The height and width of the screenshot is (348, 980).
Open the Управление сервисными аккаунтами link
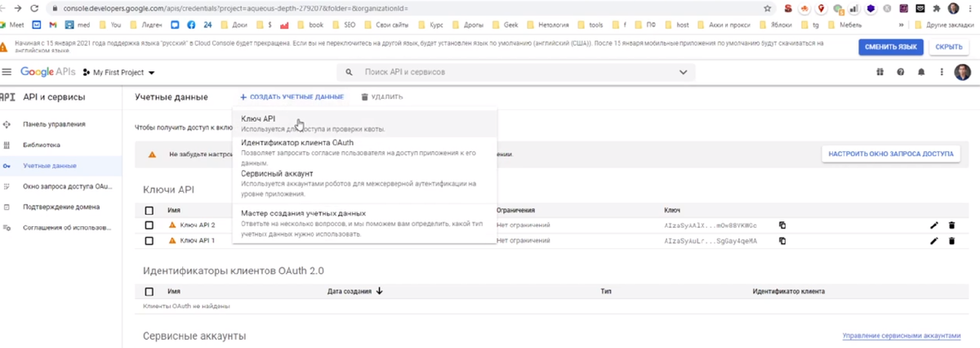coord(903,337)
